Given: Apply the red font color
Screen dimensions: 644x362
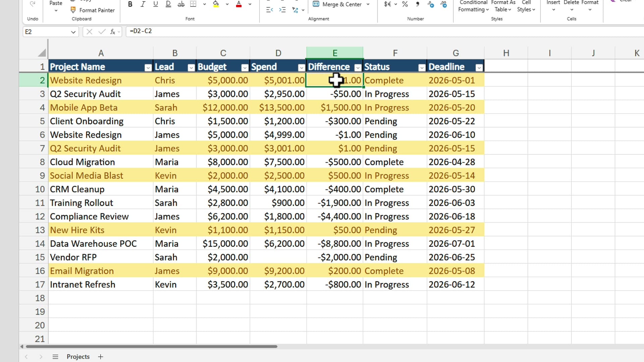Looking at the screenshot, I should pyautogui.click(x=239, y=4).
